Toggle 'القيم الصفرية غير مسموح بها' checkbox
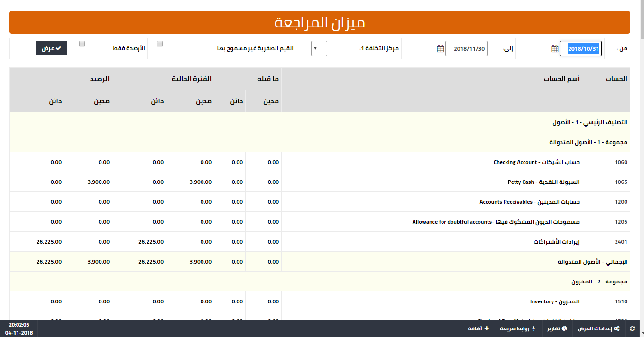644x337 pixels. [x=160, y=44]
